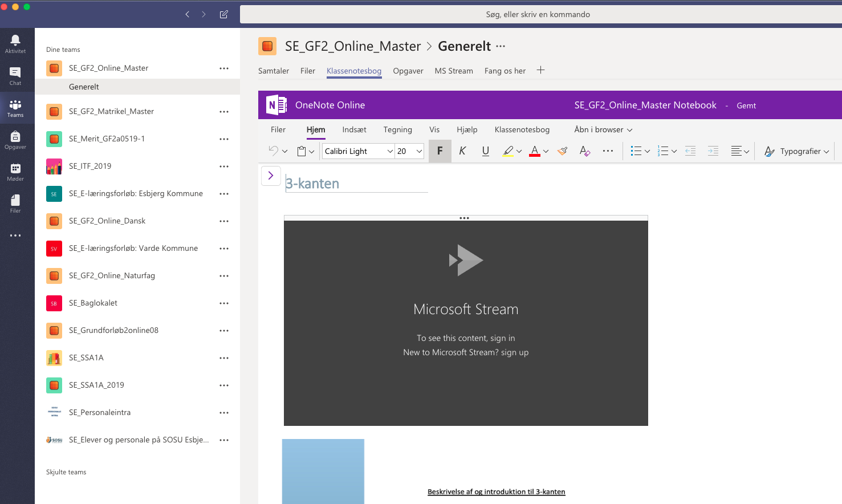The image size is (842, 504).
Task: Show more formatting options ellipsis
Action: (x=608, y=151)
